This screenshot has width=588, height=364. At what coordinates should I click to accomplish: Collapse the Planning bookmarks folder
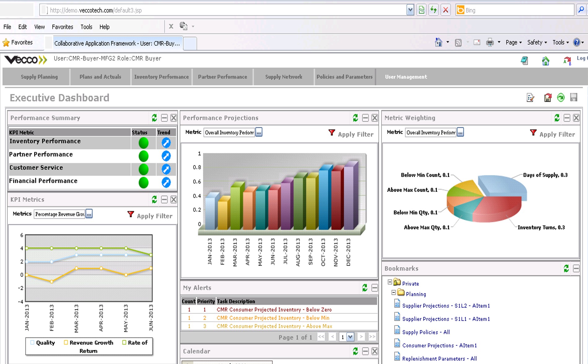pos(394,292)
